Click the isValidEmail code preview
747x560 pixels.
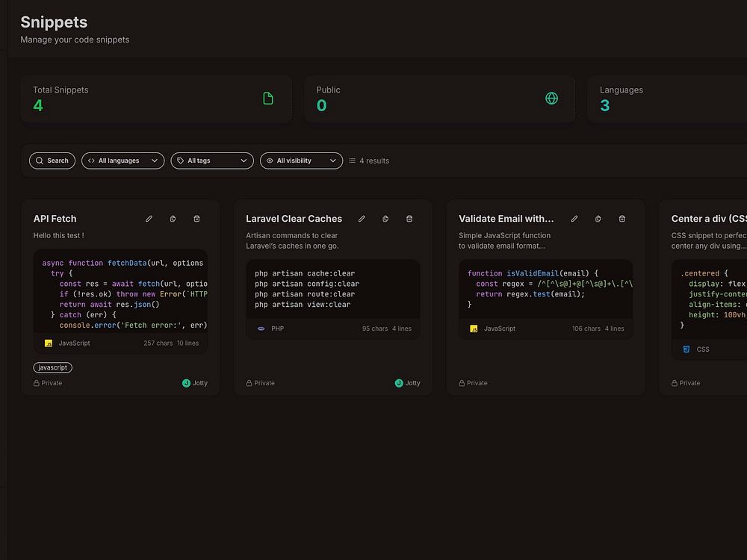point(546,289)
